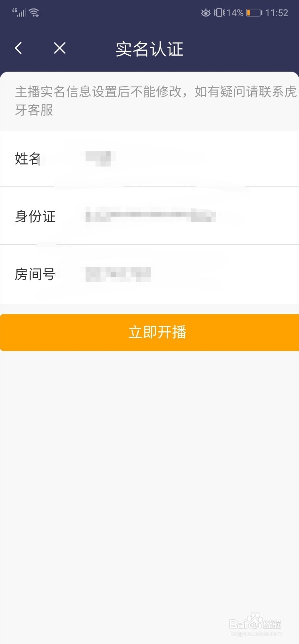Tap the eye comfort icon

pyautogui.click(x=206, y=13)
